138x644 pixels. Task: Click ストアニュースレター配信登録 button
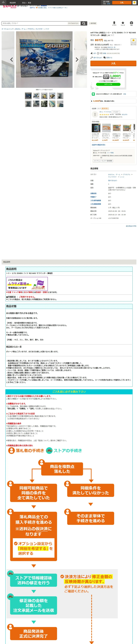click(103, 161)
